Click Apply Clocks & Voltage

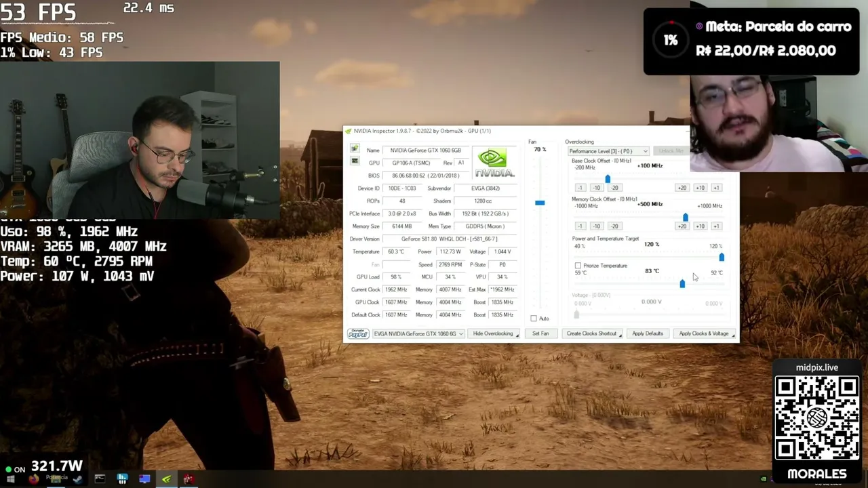[705, 333]
